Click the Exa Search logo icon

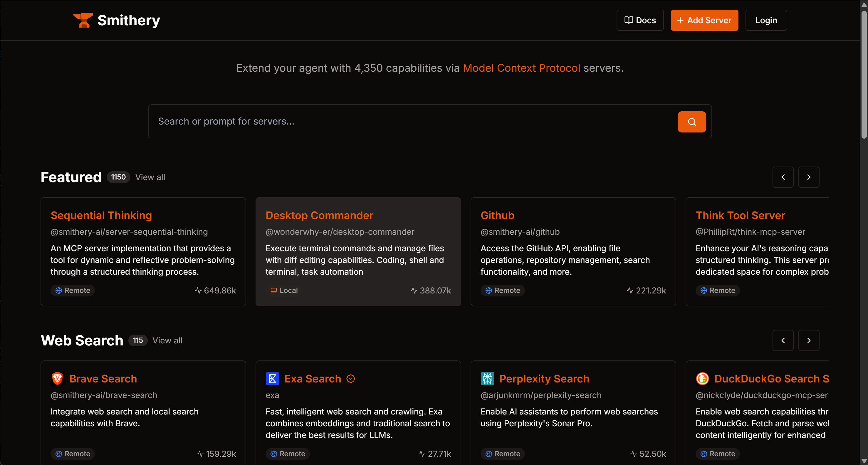[x=272, y=378]
